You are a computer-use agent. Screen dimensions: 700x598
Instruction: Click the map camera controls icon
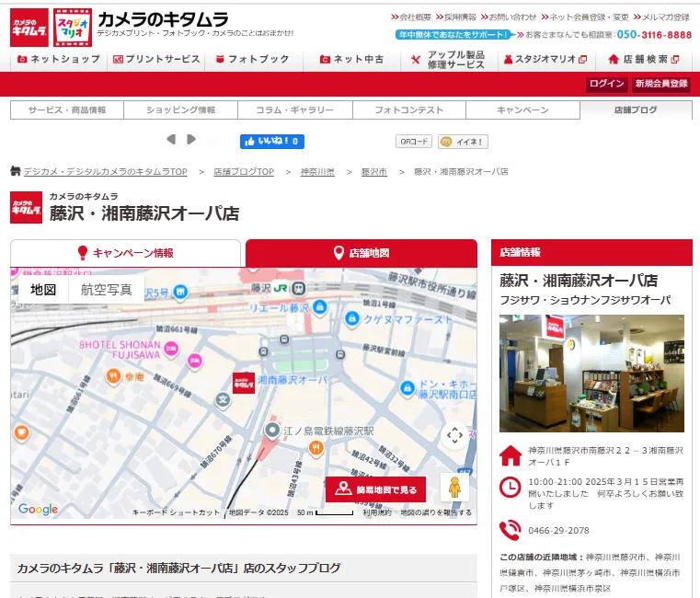point(454,435)
